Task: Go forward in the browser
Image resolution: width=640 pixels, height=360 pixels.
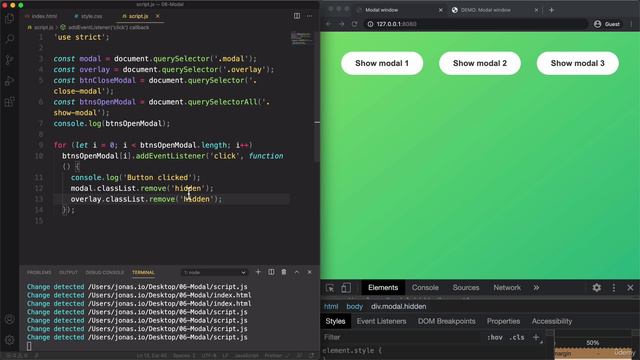Action: 341,24
